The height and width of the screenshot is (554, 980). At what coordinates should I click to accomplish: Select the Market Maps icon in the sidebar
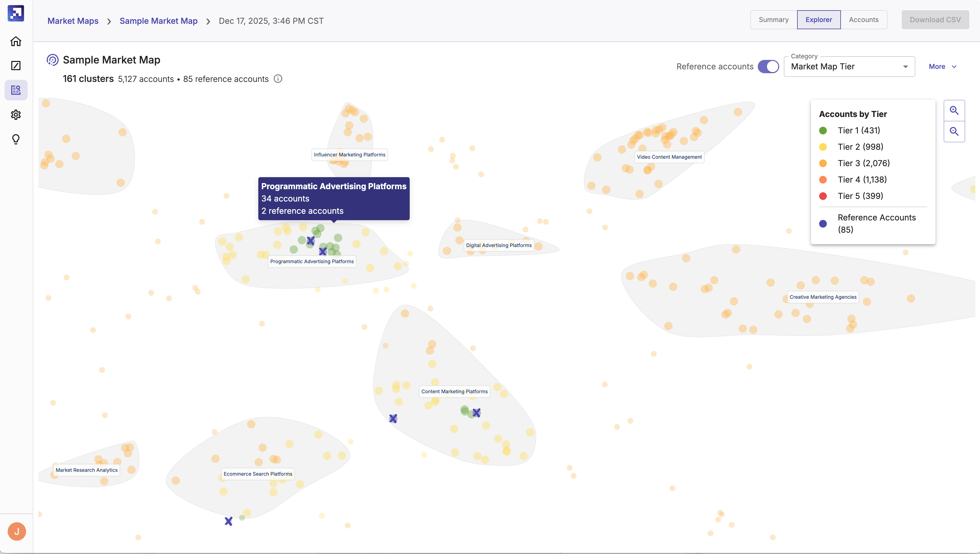[16, 90]
